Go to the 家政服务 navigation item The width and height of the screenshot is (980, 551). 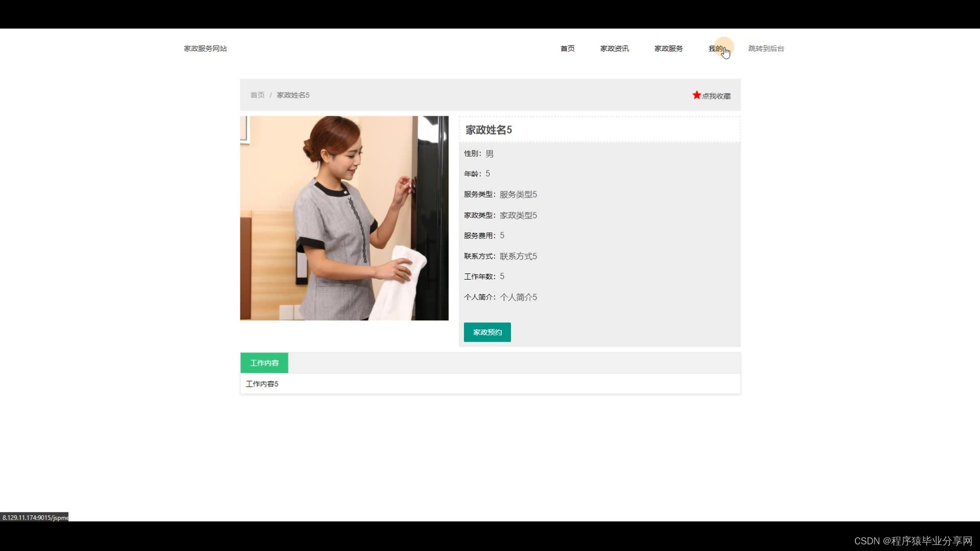[x=668, y=48]
